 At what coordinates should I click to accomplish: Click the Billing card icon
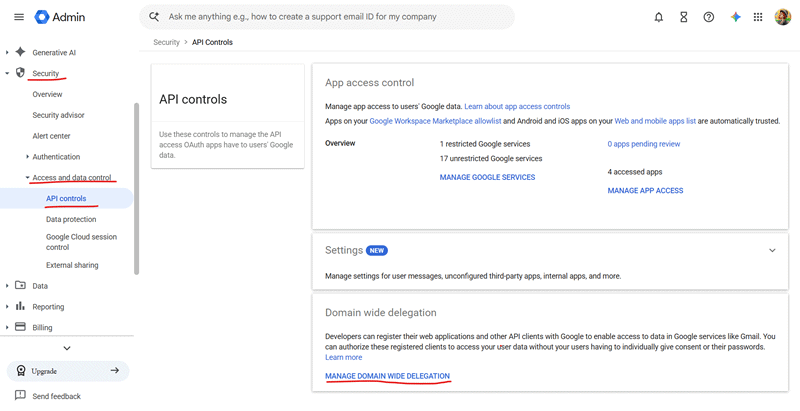tap(20, 326)
